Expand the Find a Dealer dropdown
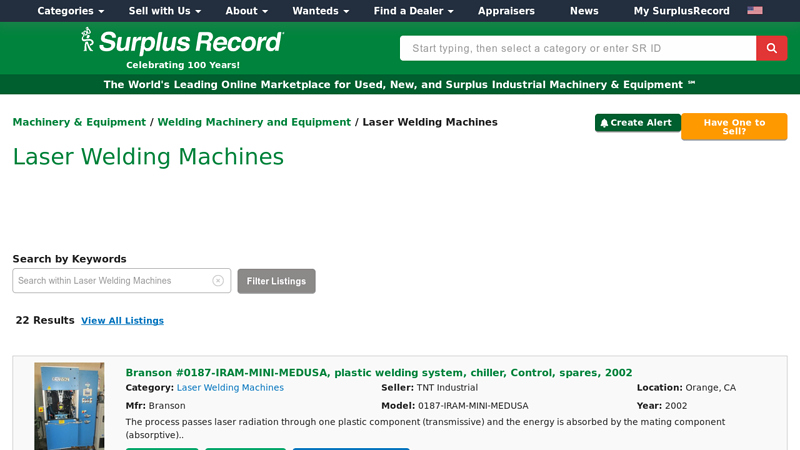 (413, 11)
